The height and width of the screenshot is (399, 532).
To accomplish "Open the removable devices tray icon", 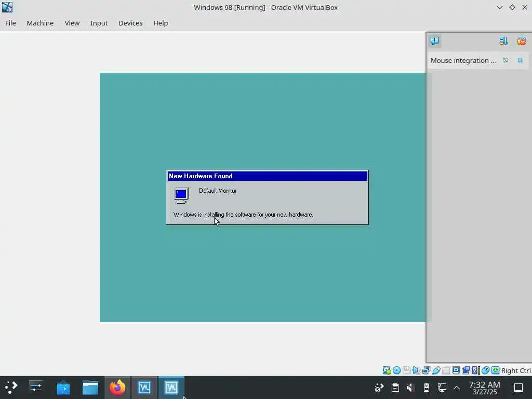I will pos(427,388).
